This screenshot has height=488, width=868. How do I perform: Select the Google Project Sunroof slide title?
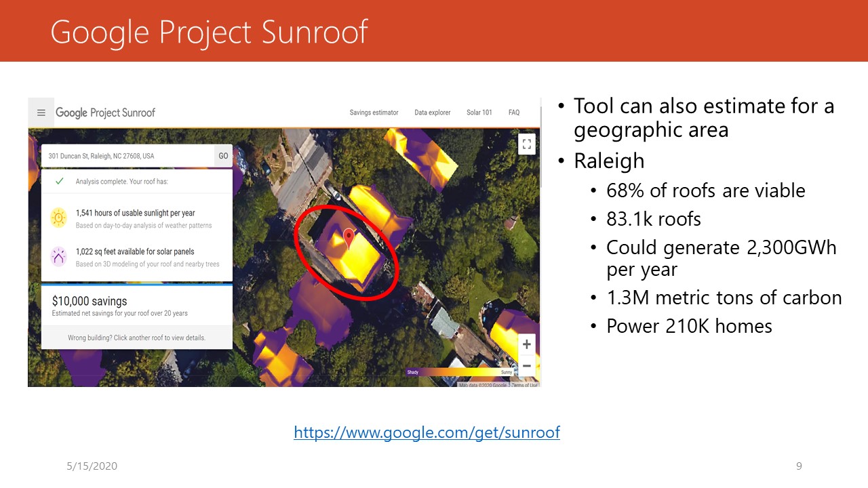[x=209, y=32]
